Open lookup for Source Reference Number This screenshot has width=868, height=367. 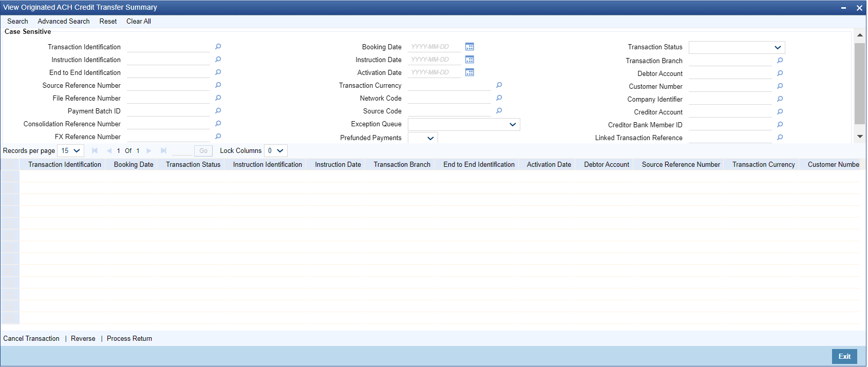click(x=218, y=85)
